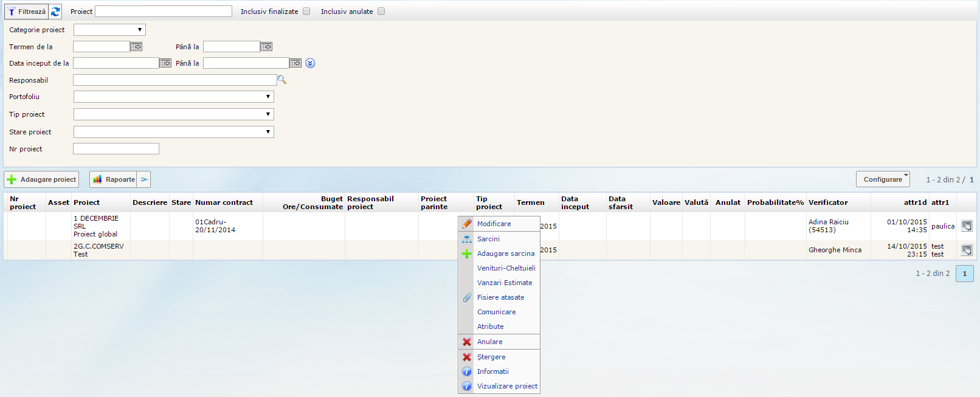980x397 pixels.
Task: Click the Responsabil search magnifier icon
Action: (x=281, y=80)
